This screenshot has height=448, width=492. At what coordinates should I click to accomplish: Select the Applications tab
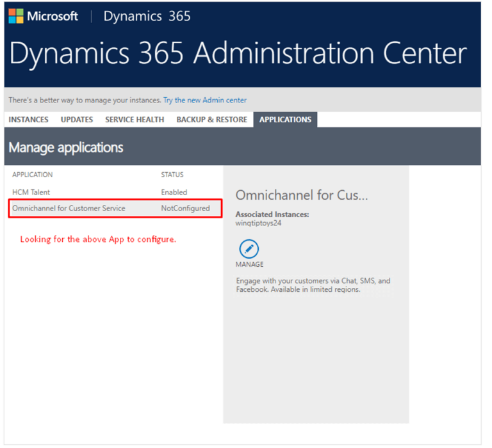point(285,120)
